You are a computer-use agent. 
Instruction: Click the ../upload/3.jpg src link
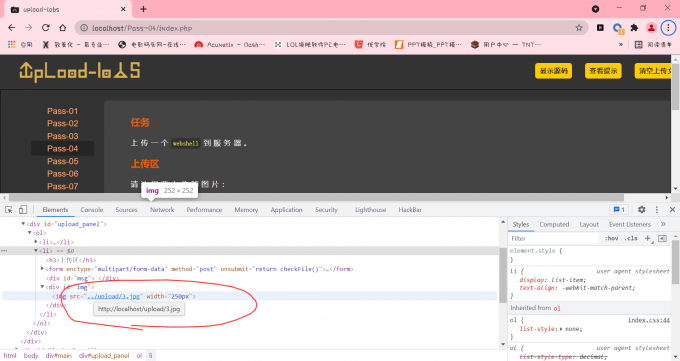click(114, 296)
